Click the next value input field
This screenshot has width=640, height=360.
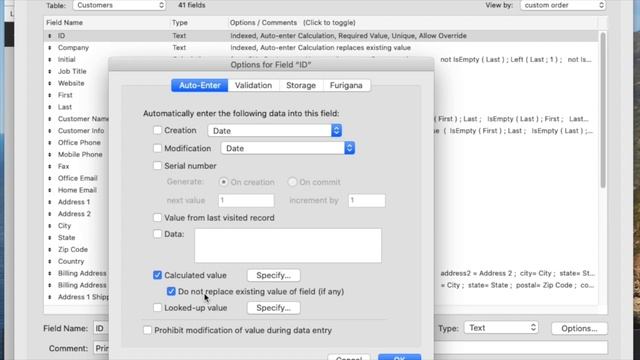(x=246, y=200)
